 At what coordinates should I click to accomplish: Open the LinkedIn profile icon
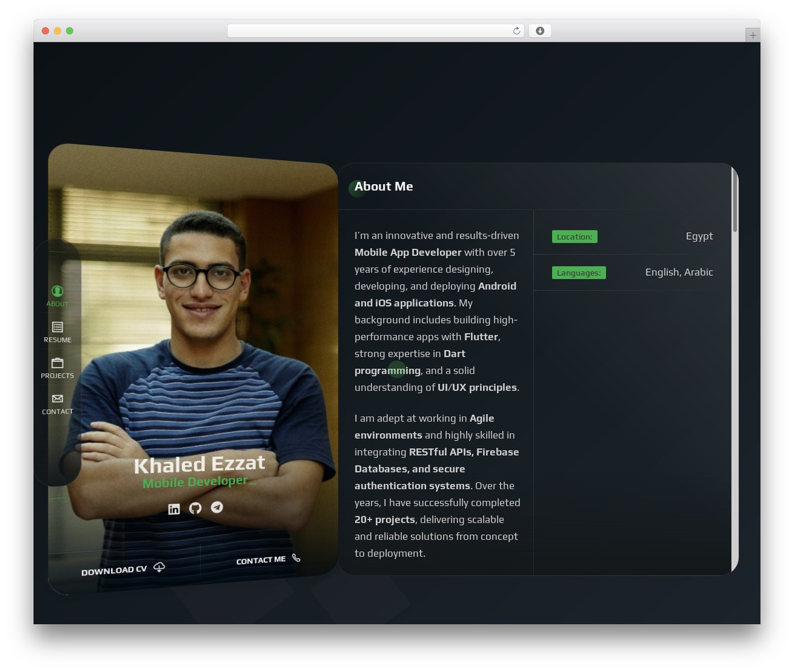coord(174,509)
